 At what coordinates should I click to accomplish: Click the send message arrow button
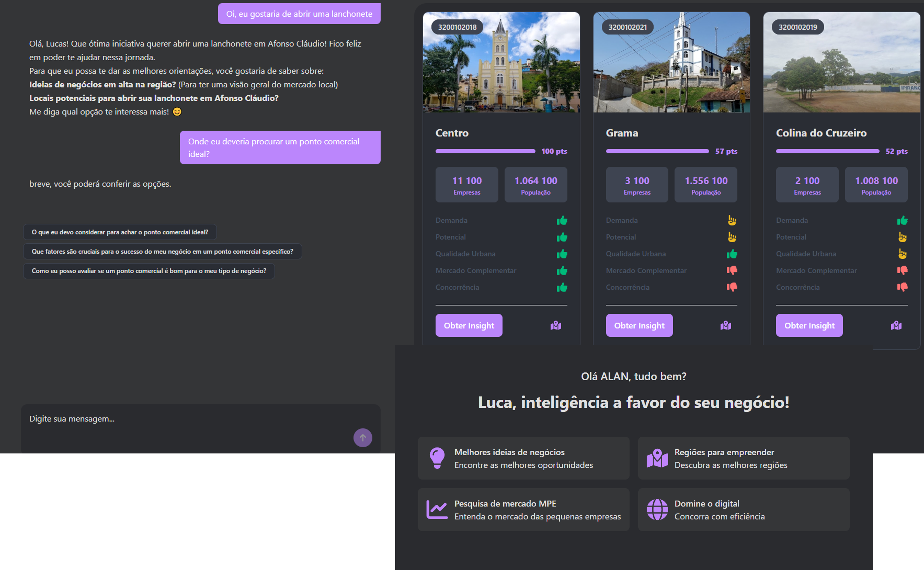(362, 438)
